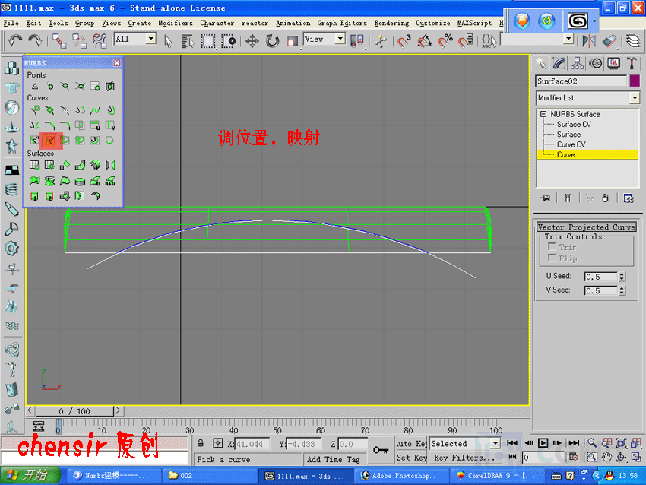Click Align tool icon
This screenshot has width=646, height=485.
609,41
